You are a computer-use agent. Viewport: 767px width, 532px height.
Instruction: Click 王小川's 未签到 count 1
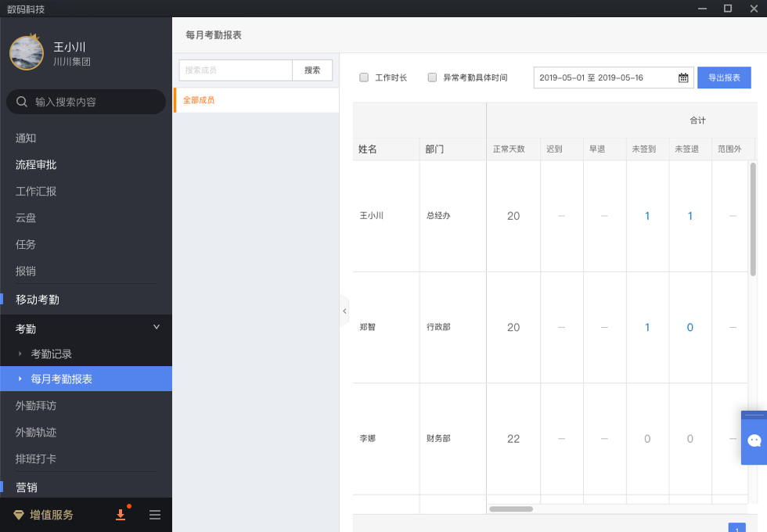647,216
